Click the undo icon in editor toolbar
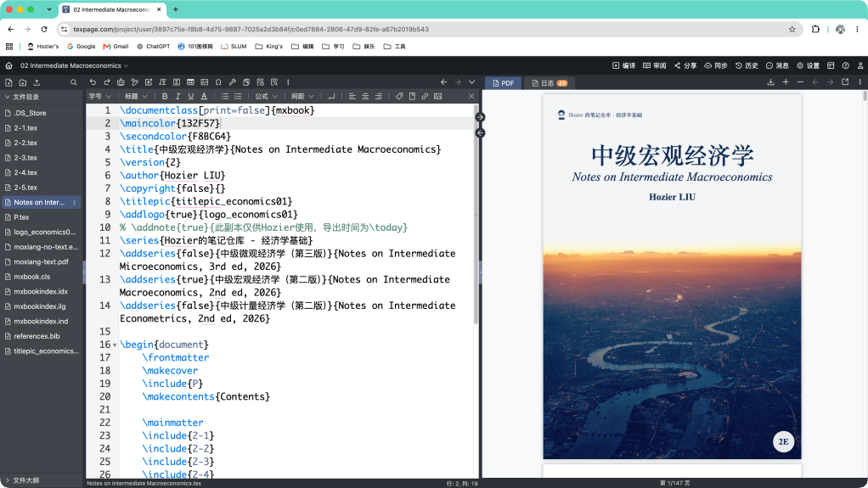 [93, 81]
